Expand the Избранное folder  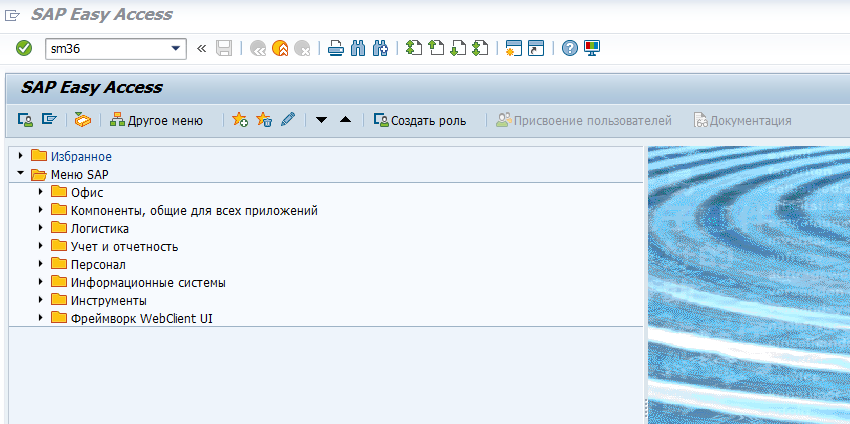[x=21, y=156]
